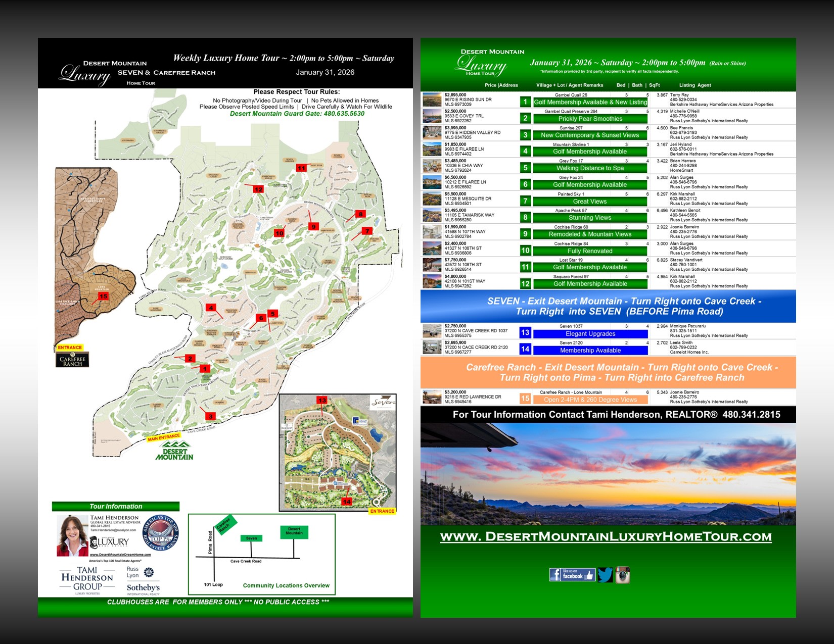
Task: Click the Facebook "Like us on" icon
Action: pos(572,575)
